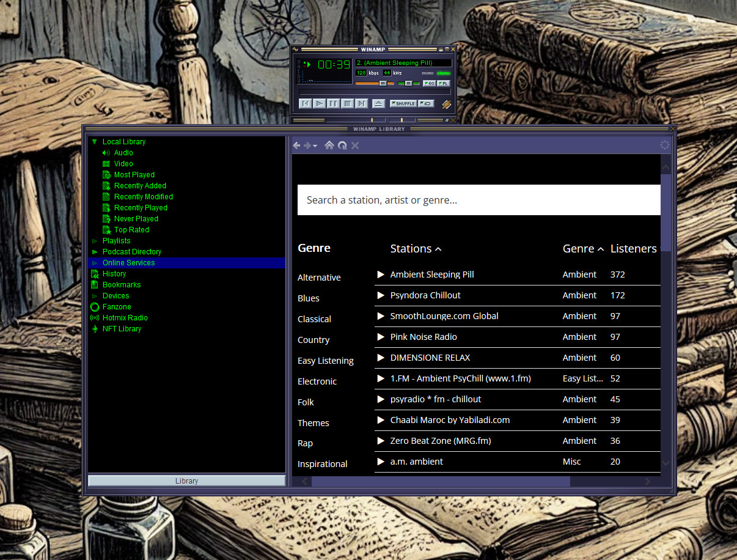Select the Blues genre
Image resolution: width=737 pixels, height=560 pixels.
pos(309,298)
